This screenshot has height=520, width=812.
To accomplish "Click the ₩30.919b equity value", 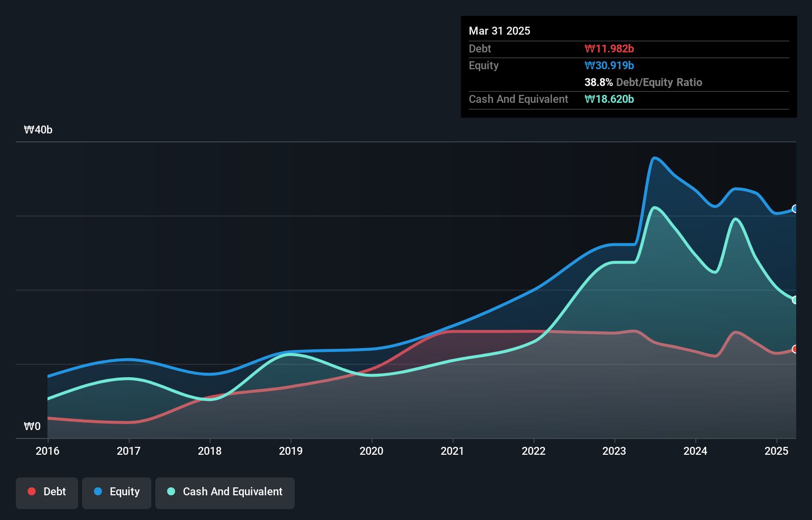I will [609, 66].
